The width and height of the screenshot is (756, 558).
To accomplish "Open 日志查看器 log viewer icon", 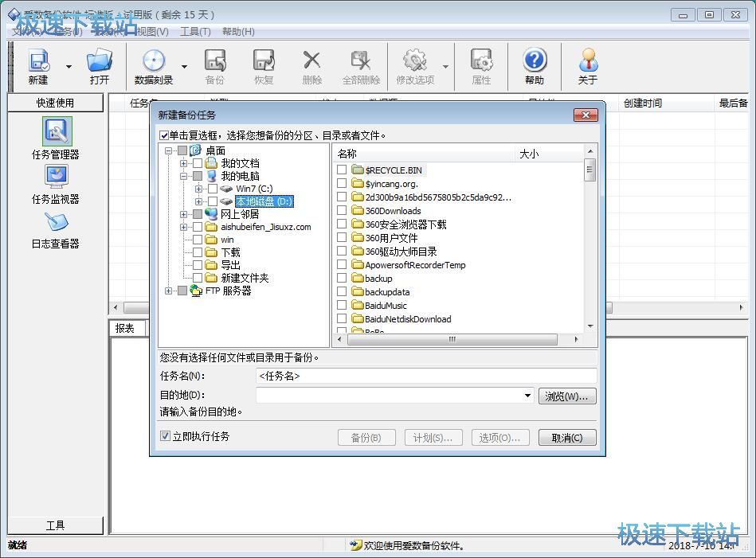I will 57,222.
